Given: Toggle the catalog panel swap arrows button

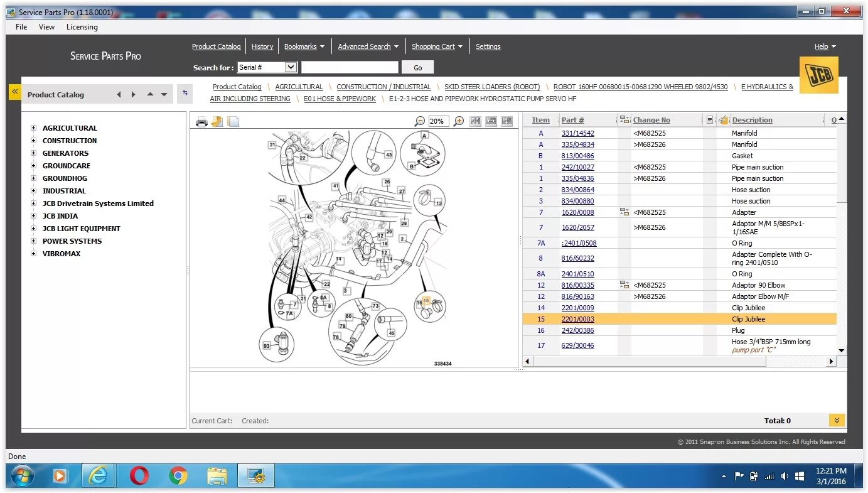Looking at the screenshot, I should (x=185, y=93).
